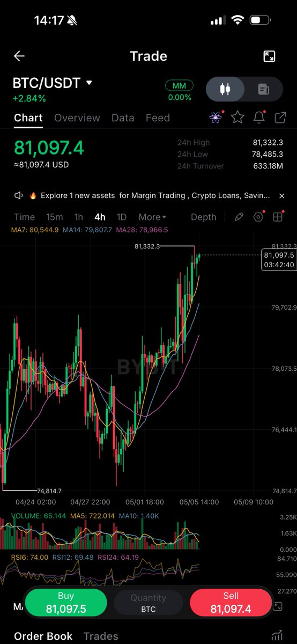The height and width of the screenshot is (644, 297).
Task: Tap the Quantity BTC field
Action: point(148,603)
